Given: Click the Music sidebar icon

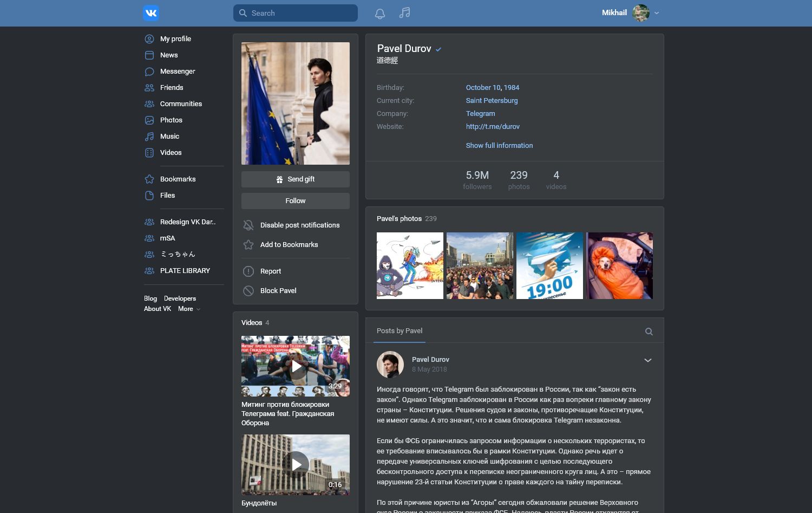Looking at the screenshot, I should pyautogui.click(x=149, y=137).
